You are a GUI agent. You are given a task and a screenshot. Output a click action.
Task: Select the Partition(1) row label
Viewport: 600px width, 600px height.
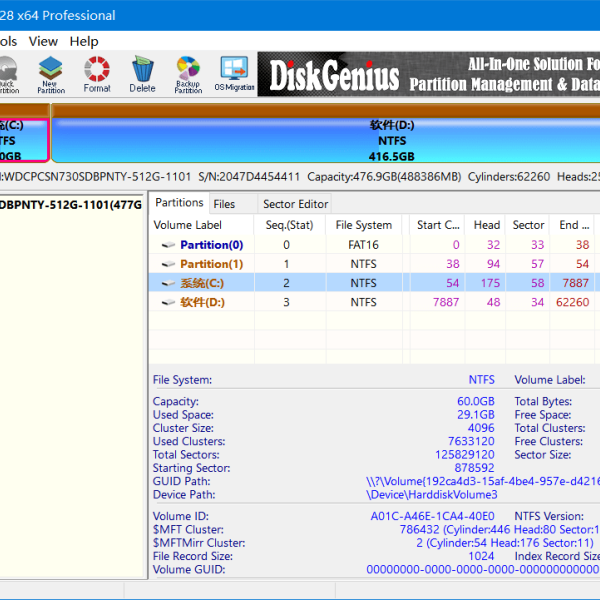(x=212, y=264)
